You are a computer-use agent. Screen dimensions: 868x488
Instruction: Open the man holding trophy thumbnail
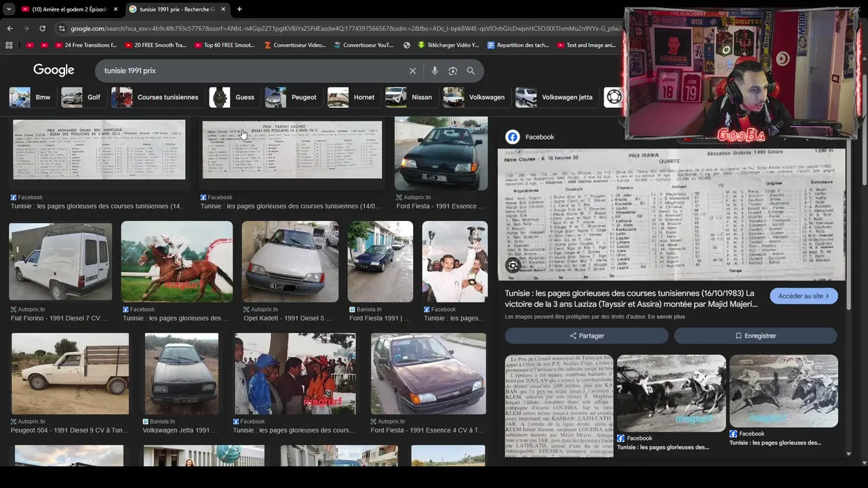tap(455, 262)
